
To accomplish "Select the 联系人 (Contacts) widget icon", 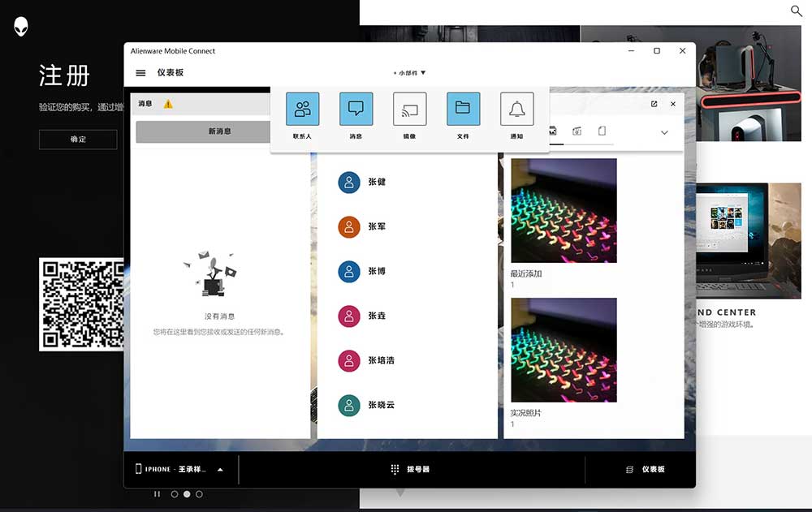I will (304, 109).
